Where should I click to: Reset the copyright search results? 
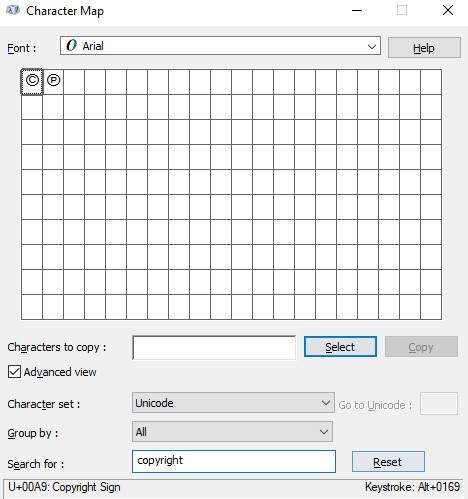[388, 462]
